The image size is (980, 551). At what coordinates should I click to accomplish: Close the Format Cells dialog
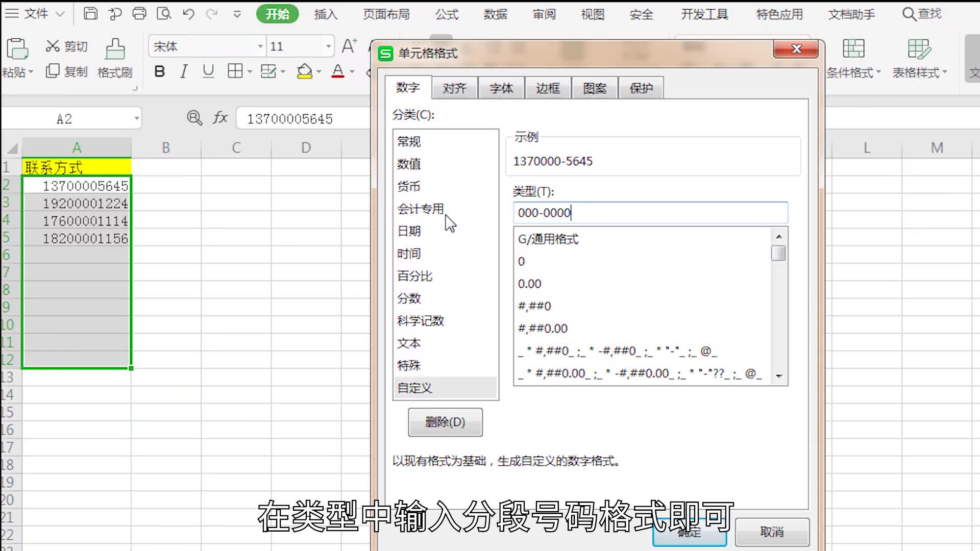tap(796, 48)
